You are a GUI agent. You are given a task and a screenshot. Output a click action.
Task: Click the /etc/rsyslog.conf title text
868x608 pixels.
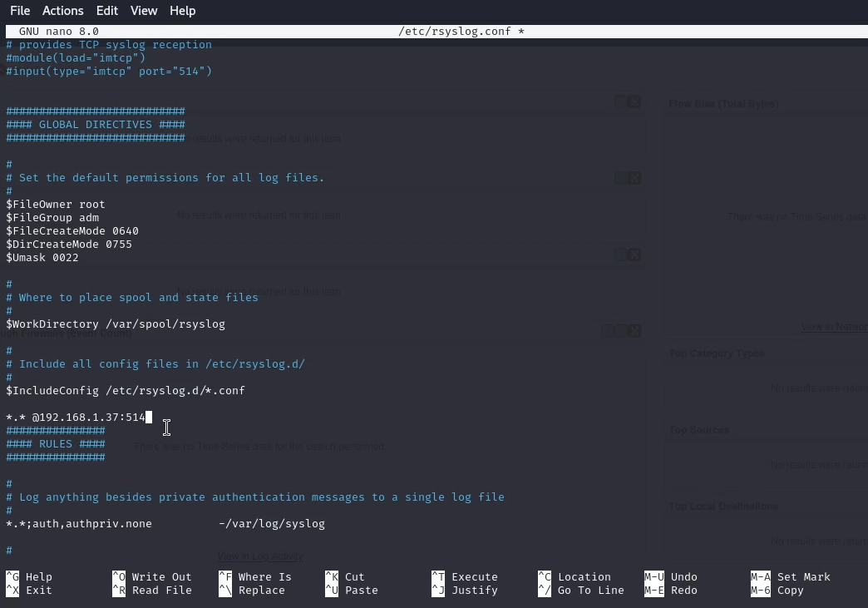[461, 32]
